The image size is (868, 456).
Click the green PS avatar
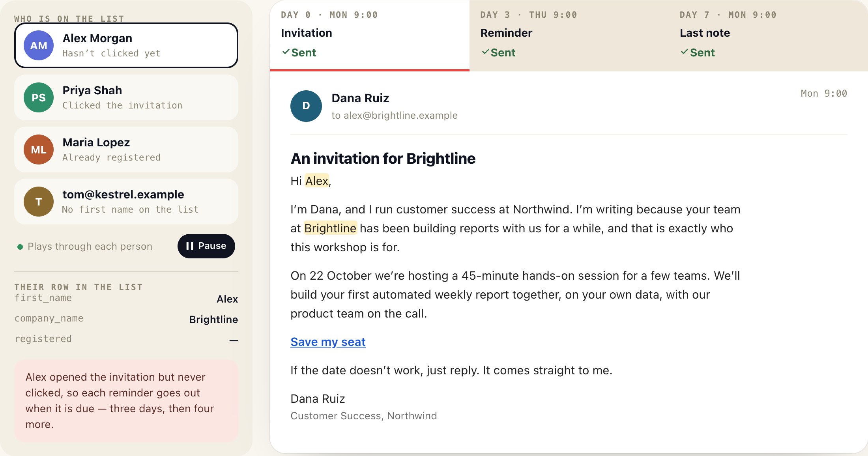point(39,97)
